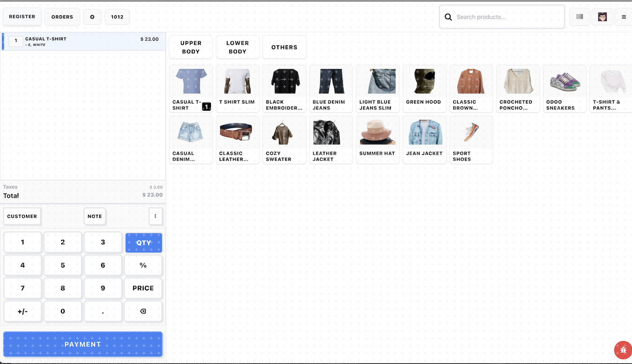Open the user avatar profile
Image resolution: width=632 pixels, height=364 pixels.
602,17
